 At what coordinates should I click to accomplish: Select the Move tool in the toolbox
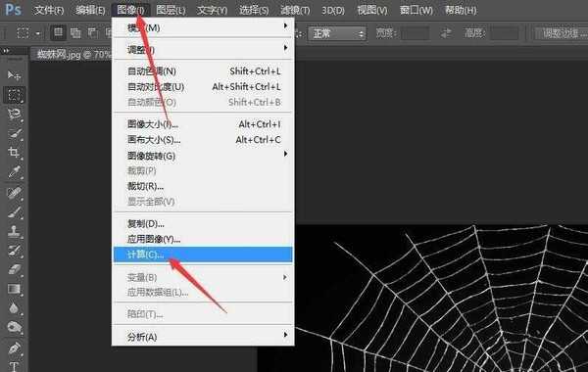coord(14,75)
